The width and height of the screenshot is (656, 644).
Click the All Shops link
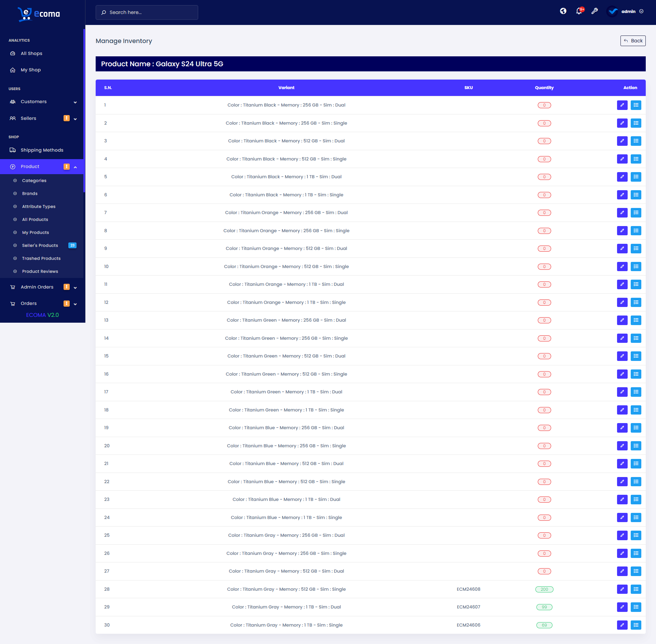(x=31, y=54)
